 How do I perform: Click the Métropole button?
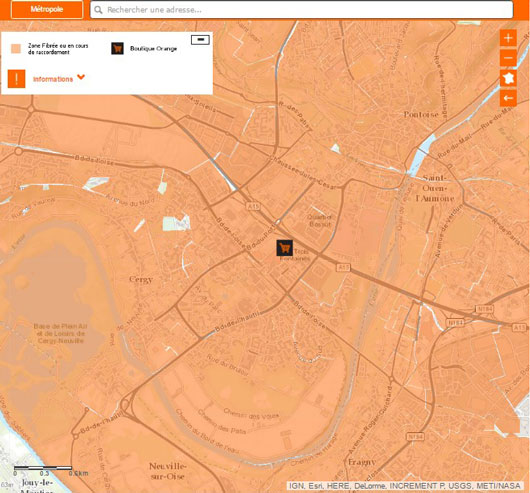47,9
